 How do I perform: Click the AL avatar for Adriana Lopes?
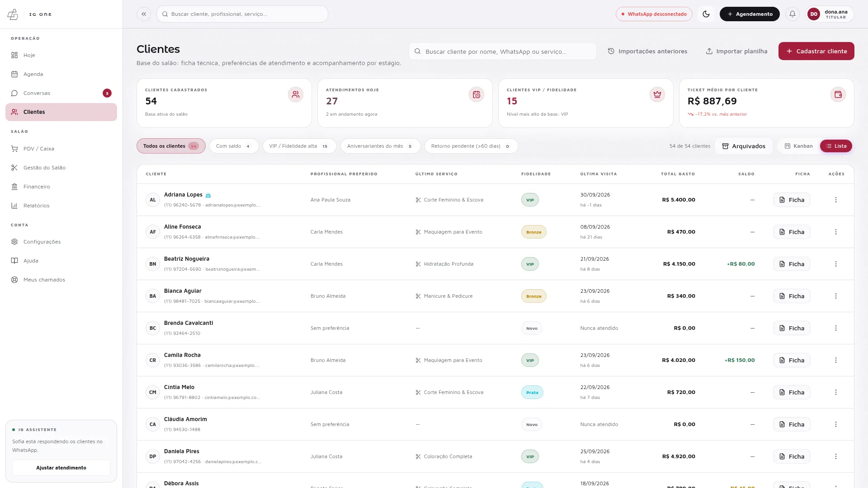pyautogui.click(x=153, y=200)
